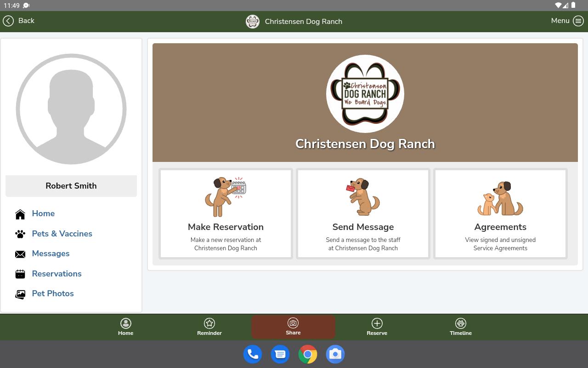
Task: Tap the Back arrow icon
Action: [8, 21]
